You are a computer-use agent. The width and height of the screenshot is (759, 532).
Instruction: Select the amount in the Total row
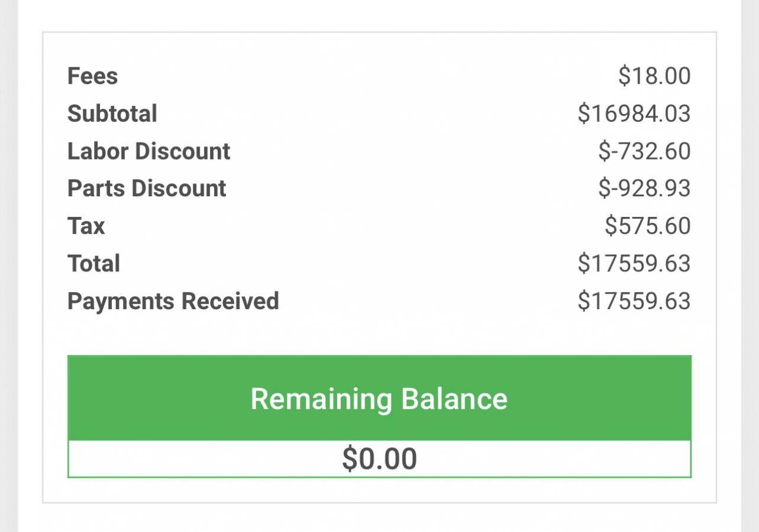(634, 264)
